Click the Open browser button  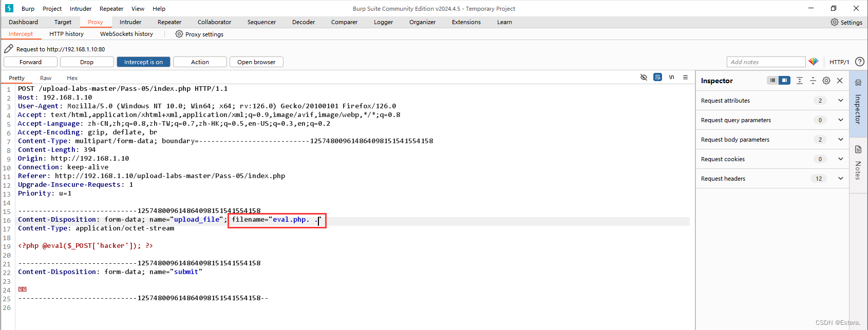256,62
